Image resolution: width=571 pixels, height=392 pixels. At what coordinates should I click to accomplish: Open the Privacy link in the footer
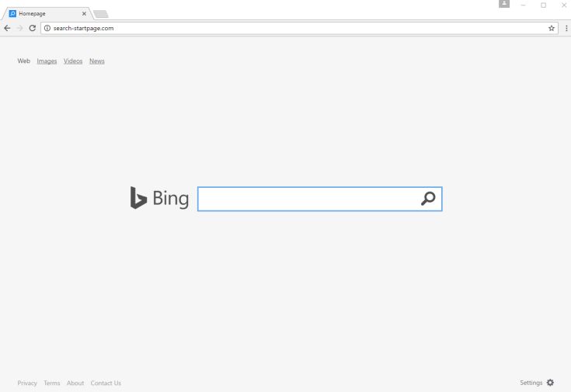27,383
